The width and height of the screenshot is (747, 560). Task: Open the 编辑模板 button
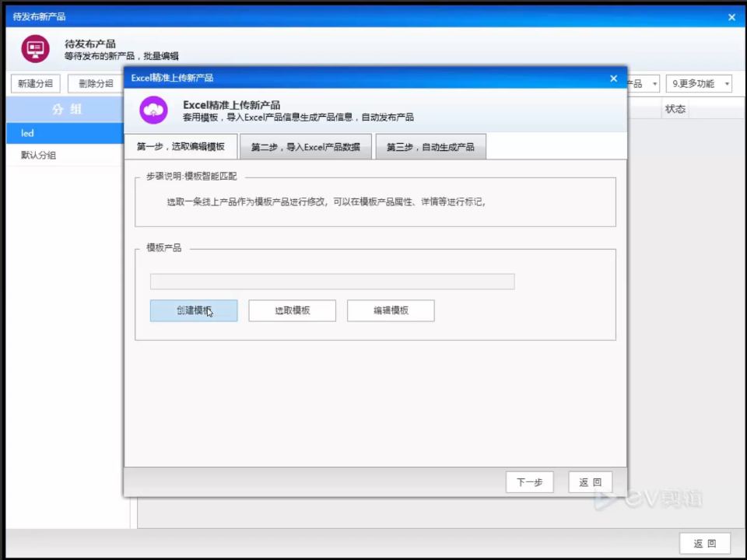(391, 310)
